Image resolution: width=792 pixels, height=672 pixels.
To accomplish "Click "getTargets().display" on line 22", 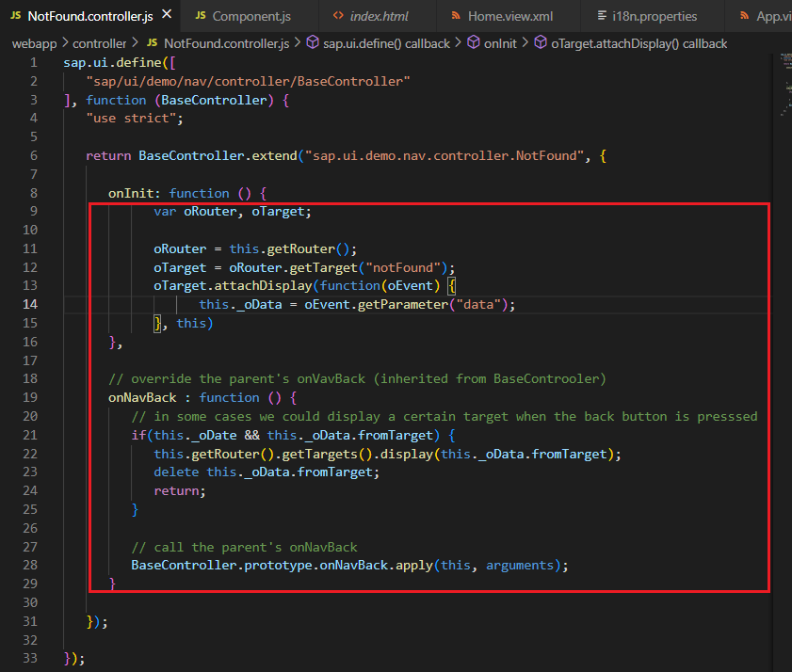I will pyautogui.click(x=357, y=455).
